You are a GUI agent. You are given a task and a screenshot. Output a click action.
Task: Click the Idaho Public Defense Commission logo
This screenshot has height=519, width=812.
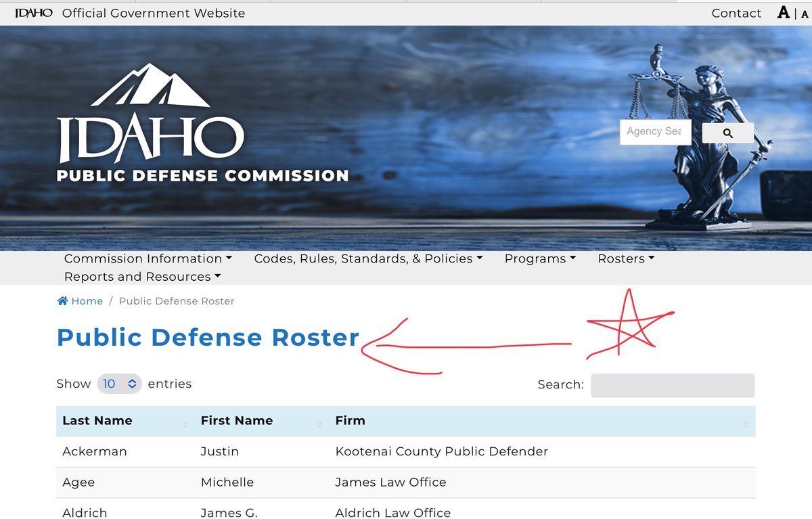click(x=202, y=123)
